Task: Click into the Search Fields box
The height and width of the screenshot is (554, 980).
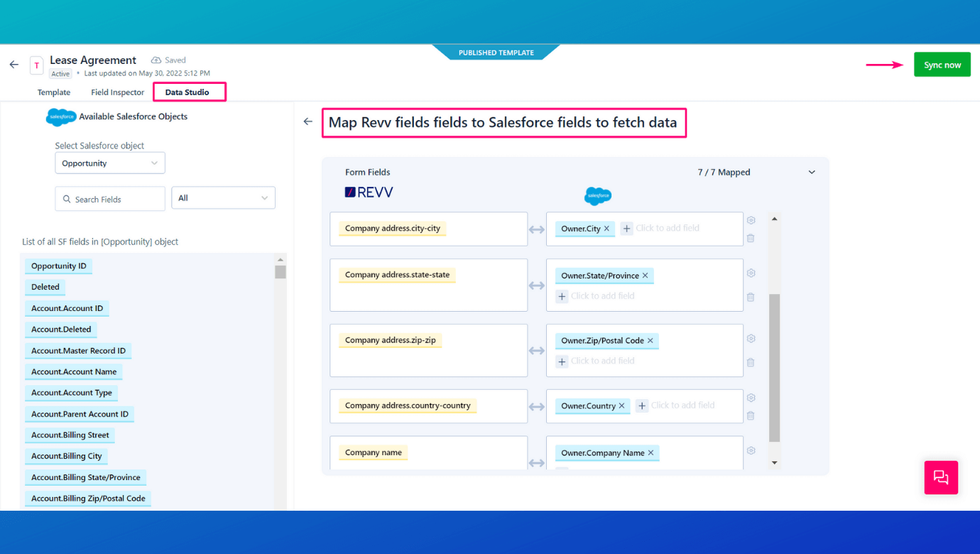Action: click(110, 199)
